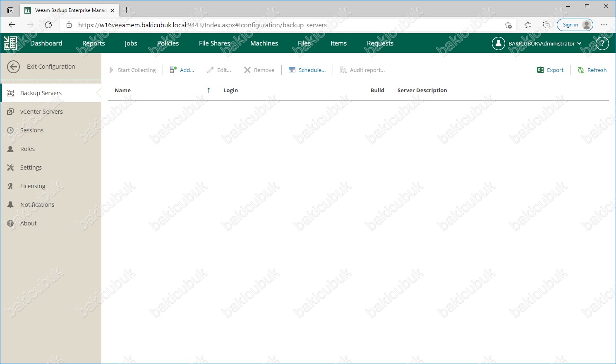Open the Items tab
Viewport: 616px width, 364px height.
(338, 43)
